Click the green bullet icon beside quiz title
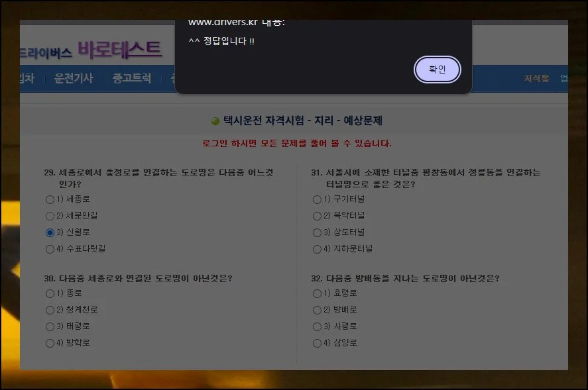Screen dimensions: 588x390 [215, 121]
